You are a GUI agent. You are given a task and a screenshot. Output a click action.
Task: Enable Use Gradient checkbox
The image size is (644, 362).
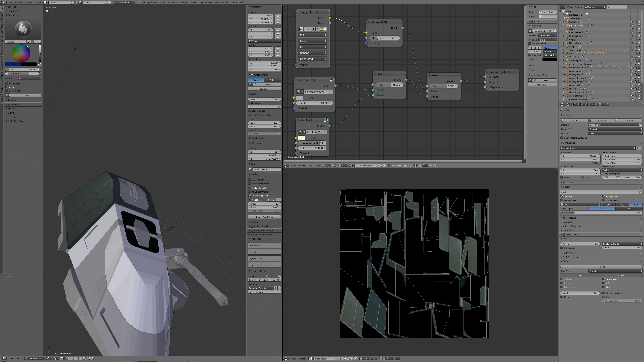pos(7,91)
